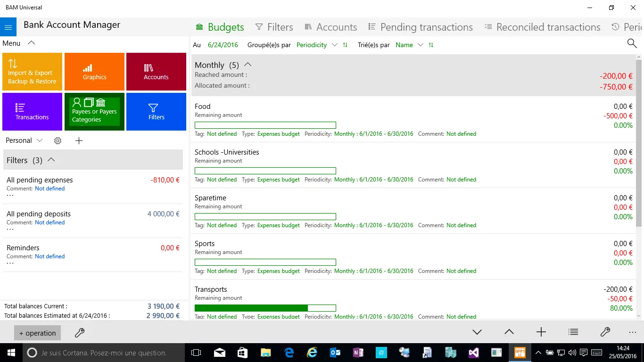Open the red Accounts tile
644x362 pixels.
[156, 72]
